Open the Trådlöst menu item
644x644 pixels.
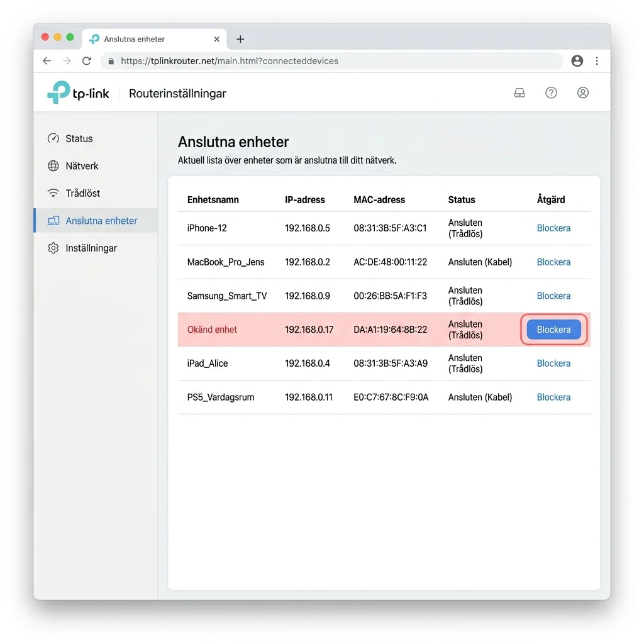[96, 193]
